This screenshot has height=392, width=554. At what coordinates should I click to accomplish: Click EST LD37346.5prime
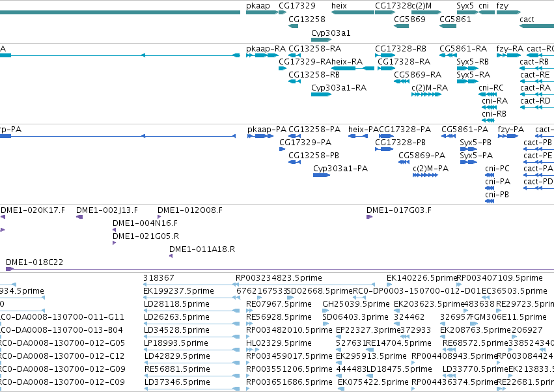tap(177, 382)
